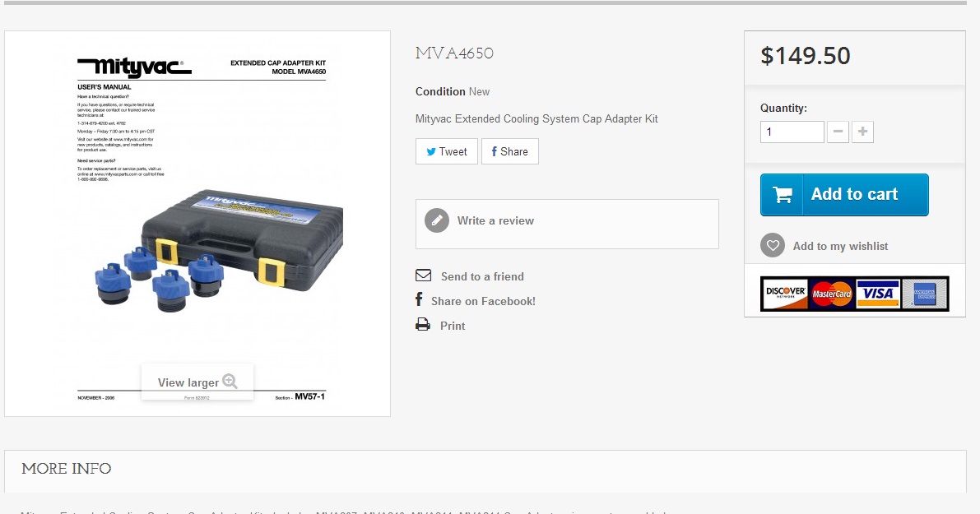Click the Tweet button
This screenshot has height=514, width=980.
pyautogui.click(x=446, y=152)
